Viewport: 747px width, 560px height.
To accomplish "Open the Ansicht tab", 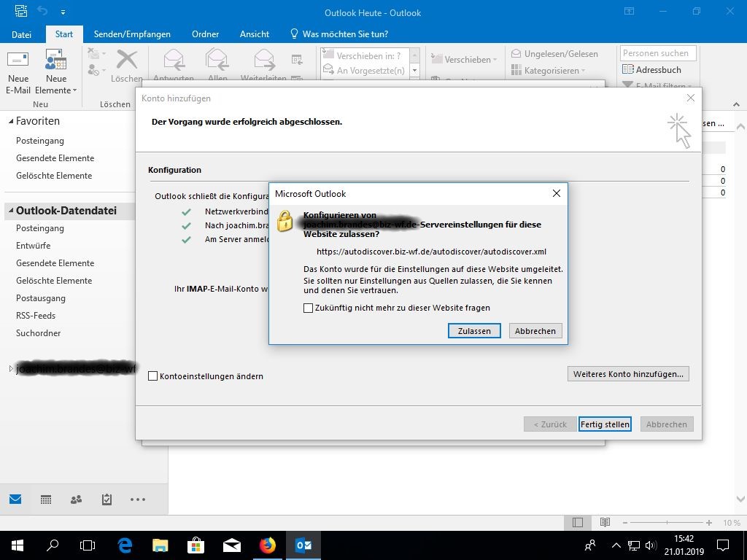I will tap(255, 34).
